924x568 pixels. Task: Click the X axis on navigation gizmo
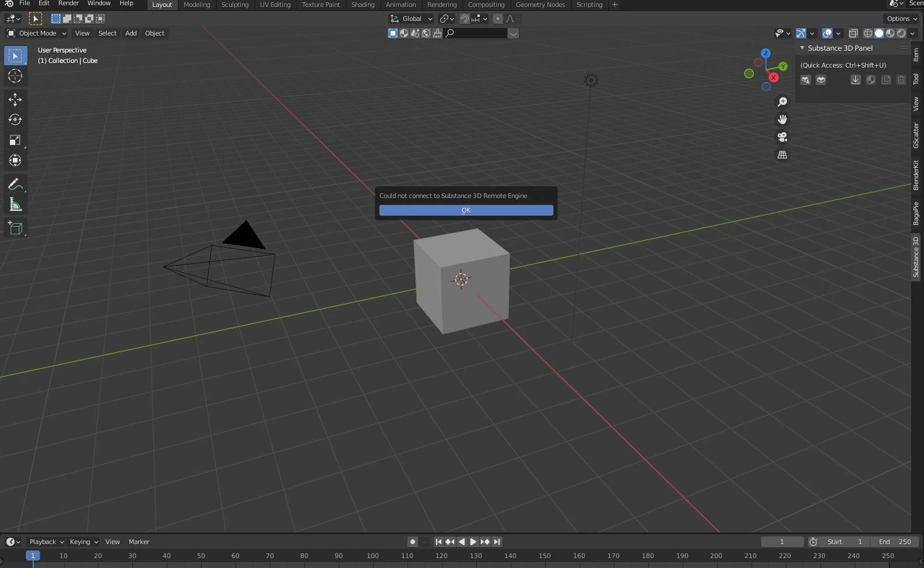pos(774,77)
